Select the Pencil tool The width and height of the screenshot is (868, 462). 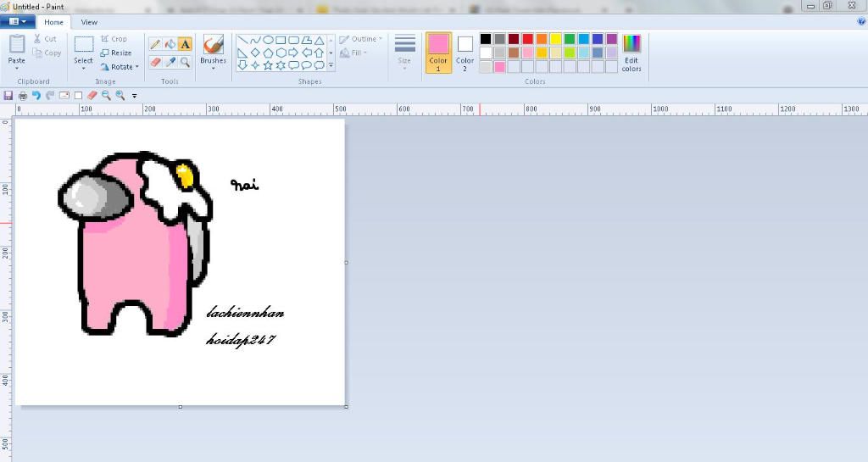156,44
